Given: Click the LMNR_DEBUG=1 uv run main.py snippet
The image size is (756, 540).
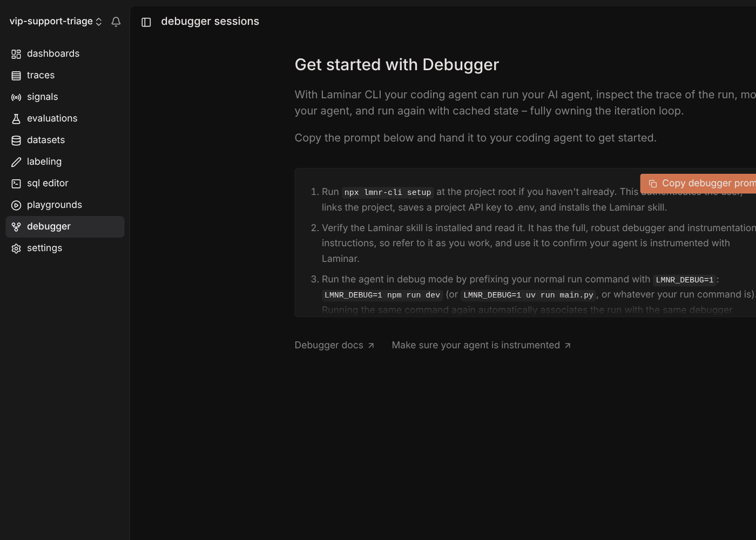Looking at the screenshot, I should click(528, 295).
